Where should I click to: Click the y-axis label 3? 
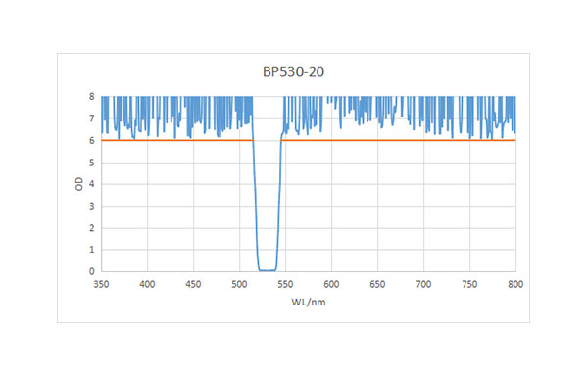tap(92, 206)
